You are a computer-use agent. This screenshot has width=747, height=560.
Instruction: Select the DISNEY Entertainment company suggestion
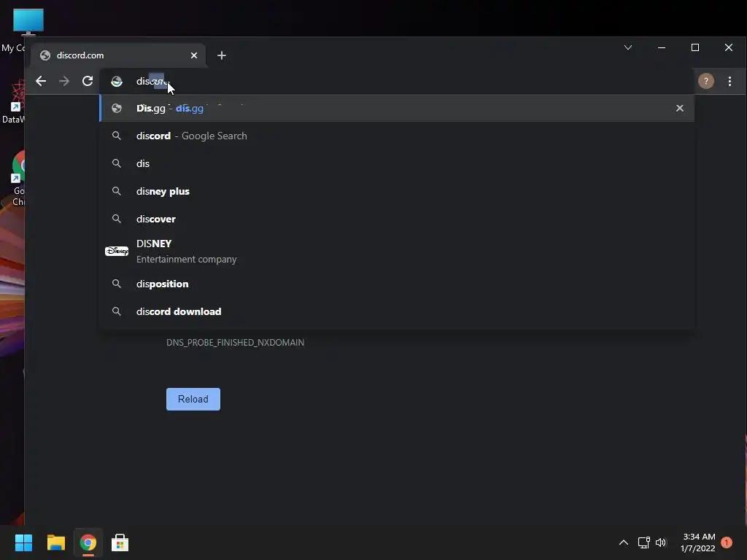(396, 251)
